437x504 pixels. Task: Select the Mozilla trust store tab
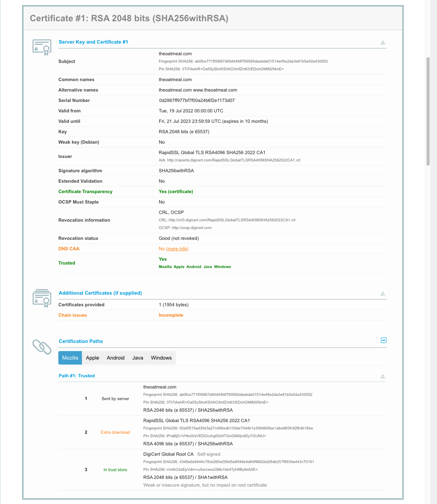(x=70, y=358)
